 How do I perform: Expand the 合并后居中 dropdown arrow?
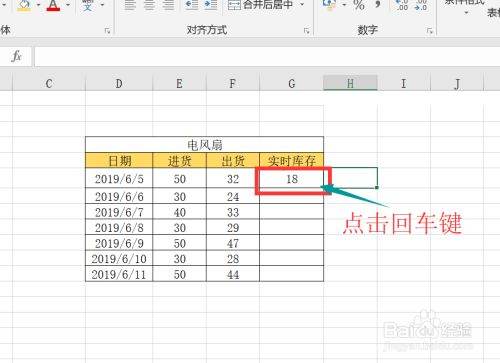click(302, 5)
